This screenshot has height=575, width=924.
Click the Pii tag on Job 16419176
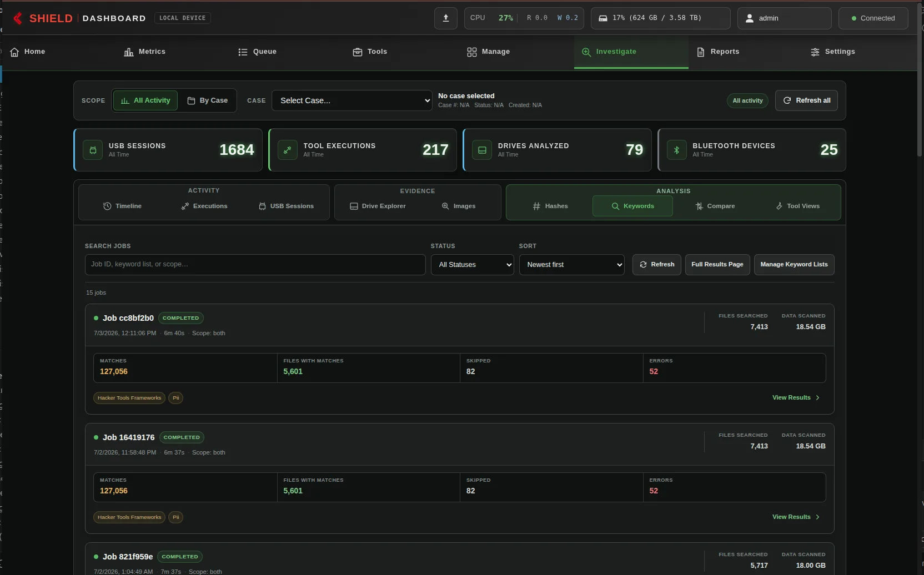pos(175,517)
